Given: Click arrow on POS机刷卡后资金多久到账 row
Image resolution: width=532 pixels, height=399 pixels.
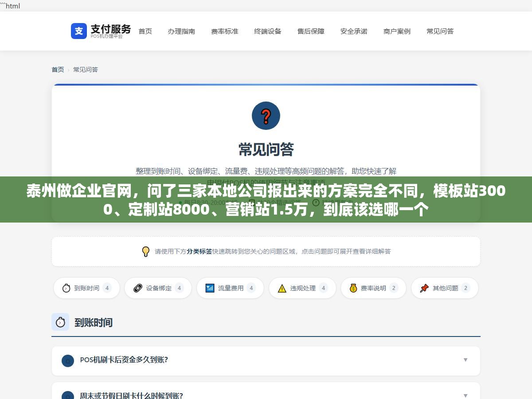Looking at the screenshot, I should tap(465, 360).
